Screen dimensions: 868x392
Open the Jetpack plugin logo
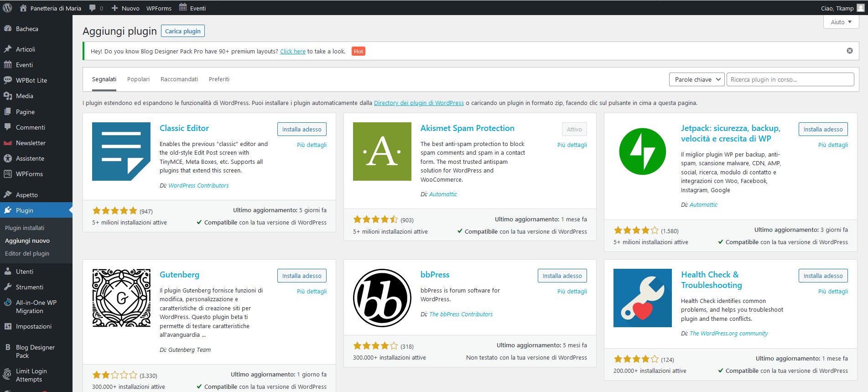coord(643,152)
